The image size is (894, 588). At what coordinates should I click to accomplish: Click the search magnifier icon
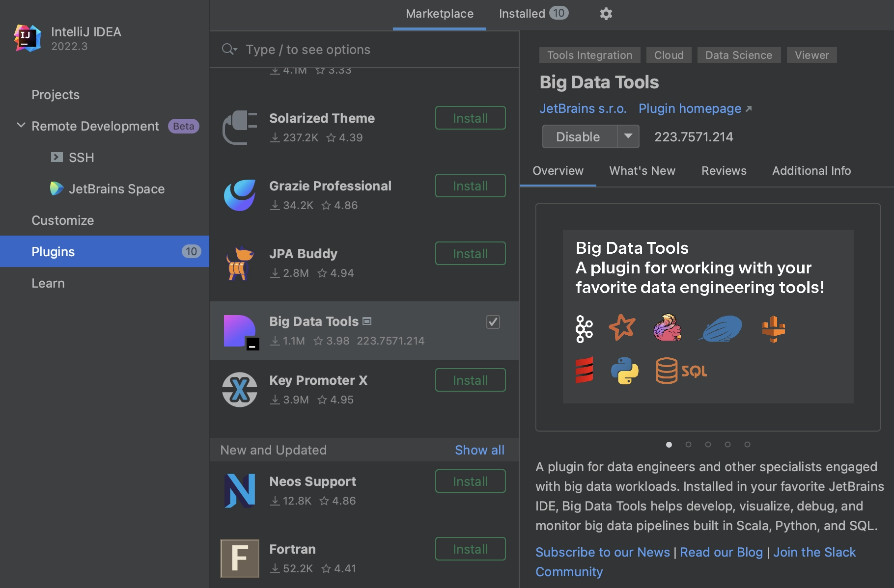click(x=229, y=49)
